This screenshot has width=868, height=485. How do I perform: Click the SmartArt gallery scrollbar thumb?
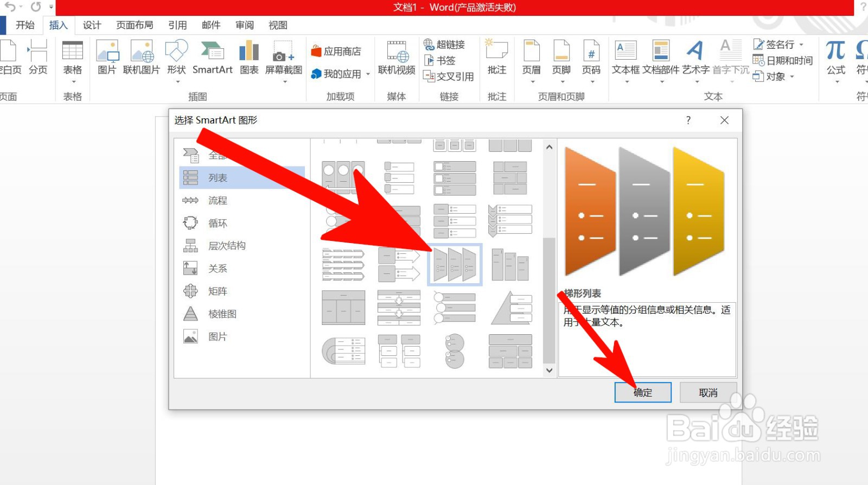549,300
